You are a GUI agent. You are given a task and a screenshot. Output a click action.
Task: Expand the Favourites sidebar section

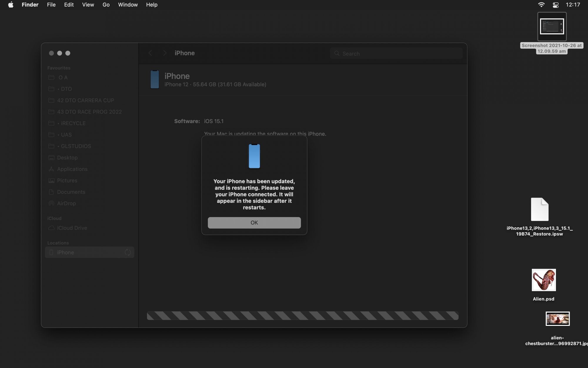(x=59, y=68)
